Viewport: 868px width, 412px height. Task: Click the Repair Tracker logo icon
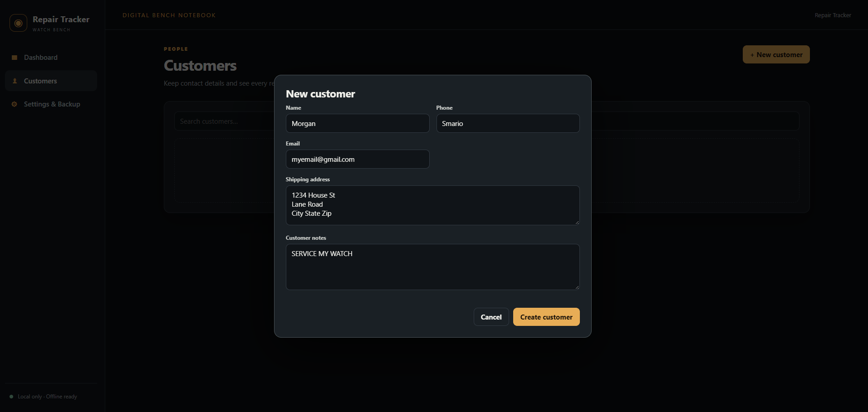coord(18,23)
